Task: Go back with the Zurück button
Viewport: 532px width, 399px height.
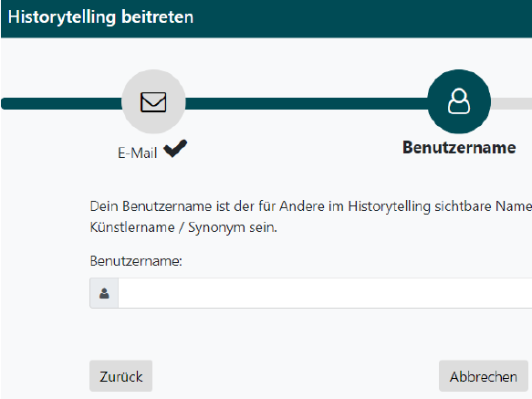Action: coord(120,376)
